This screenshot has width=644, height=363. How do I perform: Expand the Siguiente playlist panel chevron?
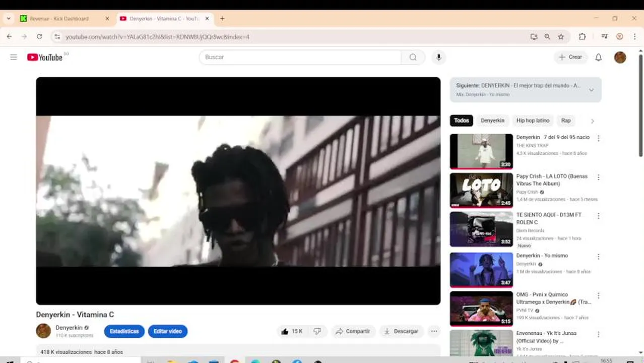pyautogui.click(x=591, y=90)
